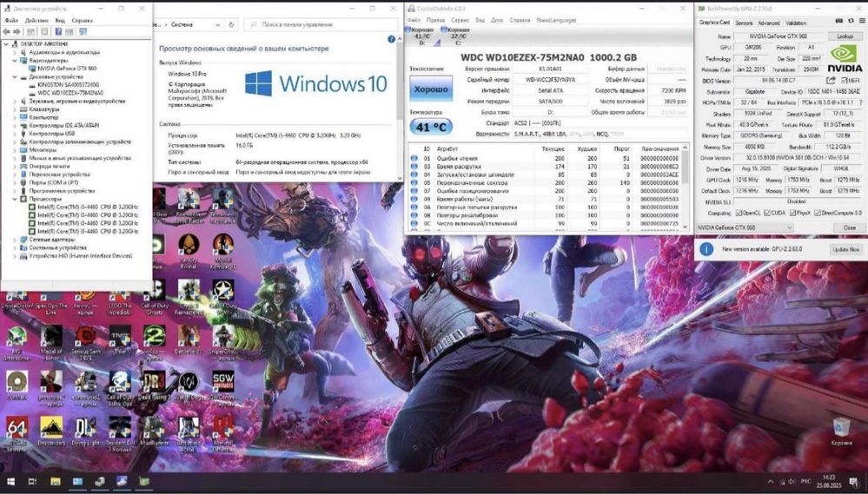Open the Medal of Honor desktop shortcut
The width and height of the screenshot is (868, 494).
tap(51, 343)
